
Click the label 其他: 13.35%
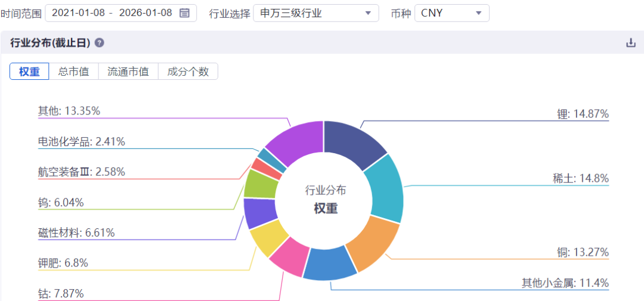point(69,111)
